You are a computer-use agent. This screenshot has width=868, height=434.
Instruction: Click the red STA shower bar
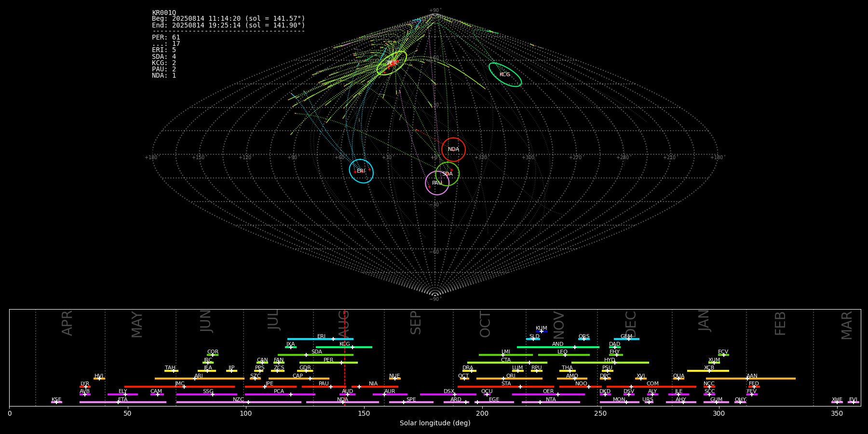[x=506, y=387]
